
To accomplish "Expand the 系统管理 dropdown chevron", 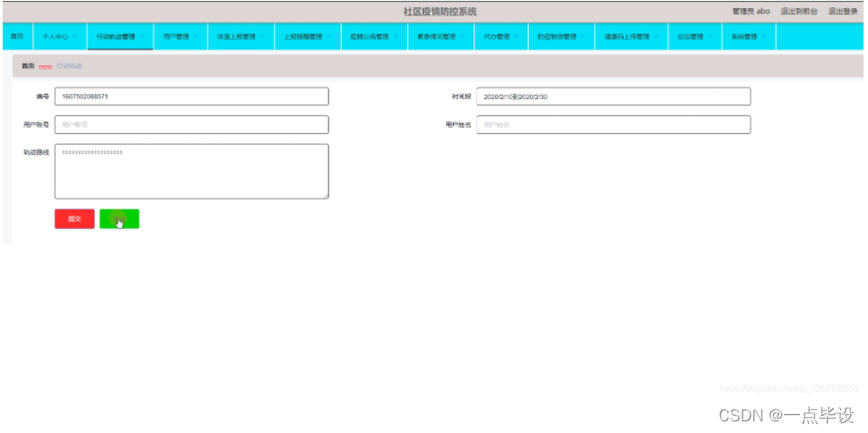I will pos(764,37).
